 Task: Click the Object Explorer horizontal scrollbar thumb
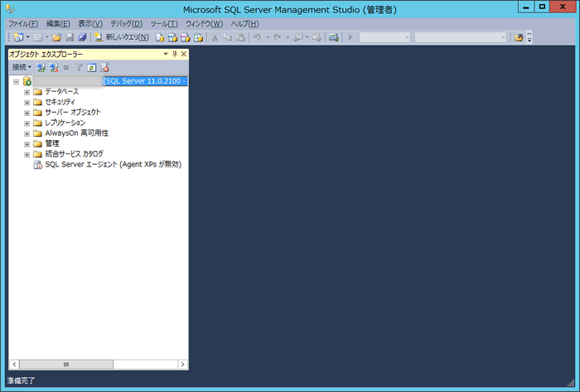click(66, 364)
